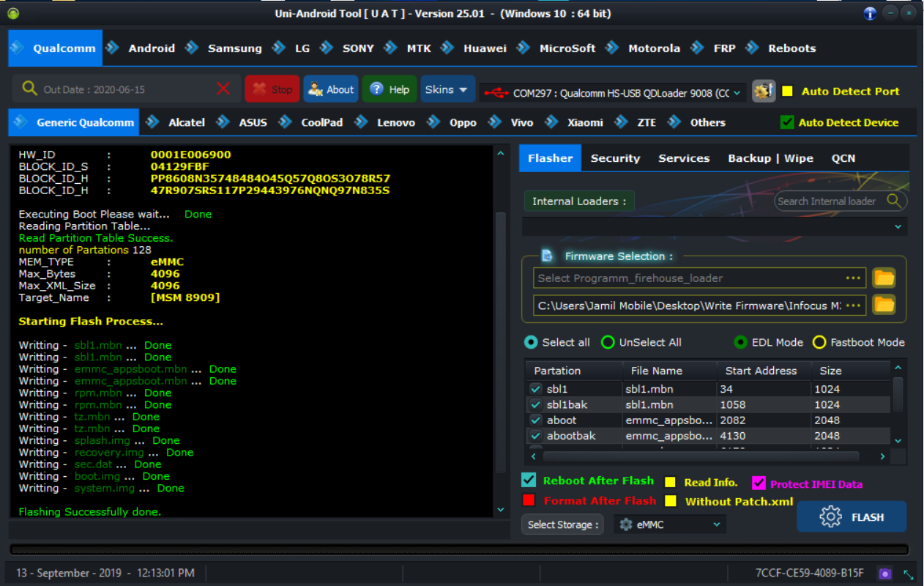Switch to the Huawei tab
Image resolution: width=924 pixels, height=586 pixels.
coord(485,48)
